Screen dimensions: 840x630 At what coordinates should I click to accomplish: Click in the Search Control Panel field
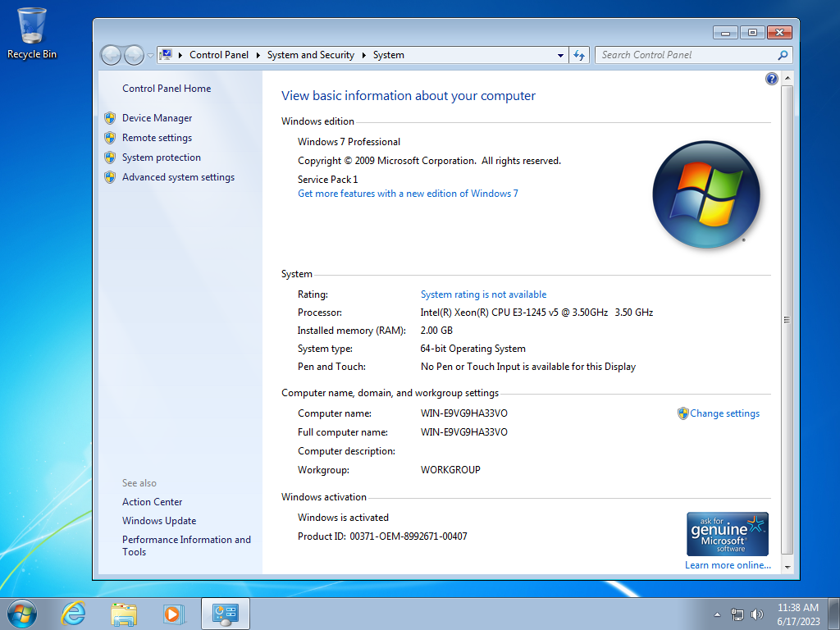point(686,55)
